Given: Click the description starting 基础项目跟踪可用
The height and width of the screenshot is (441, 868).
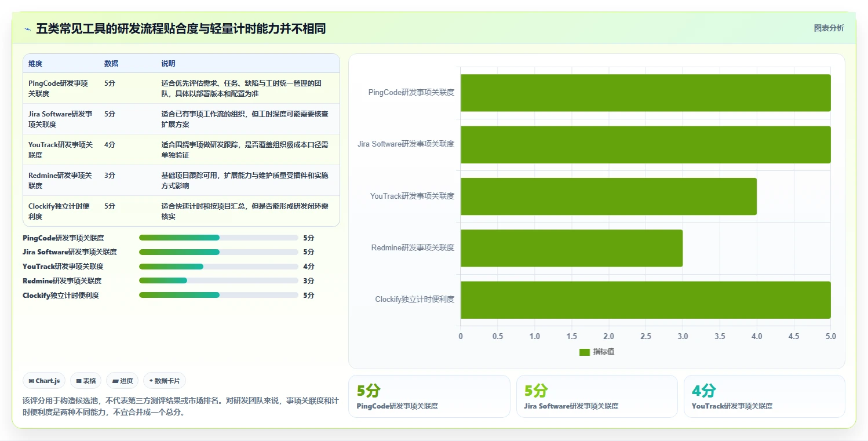Looking at the screenshot, I should 245,180.
